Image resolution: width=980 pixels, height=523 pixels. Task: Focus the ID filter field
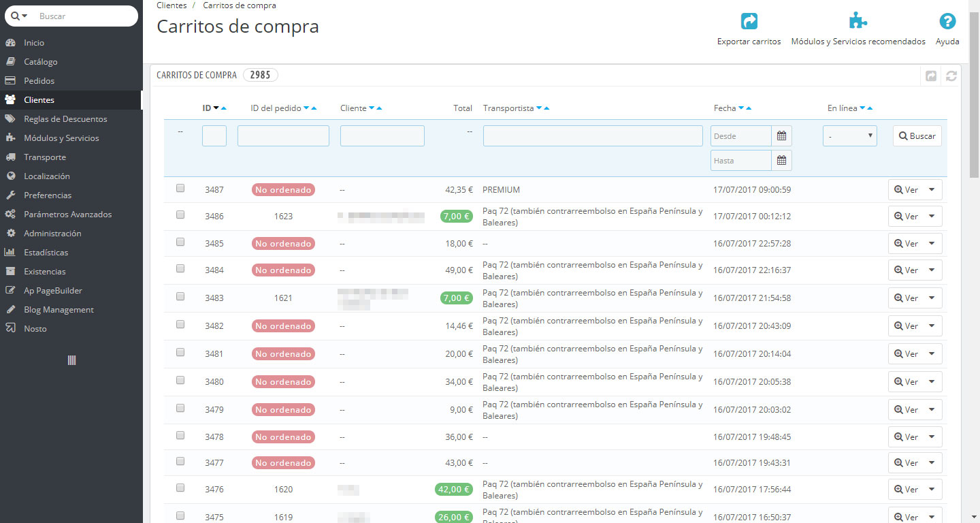point(214,136)
